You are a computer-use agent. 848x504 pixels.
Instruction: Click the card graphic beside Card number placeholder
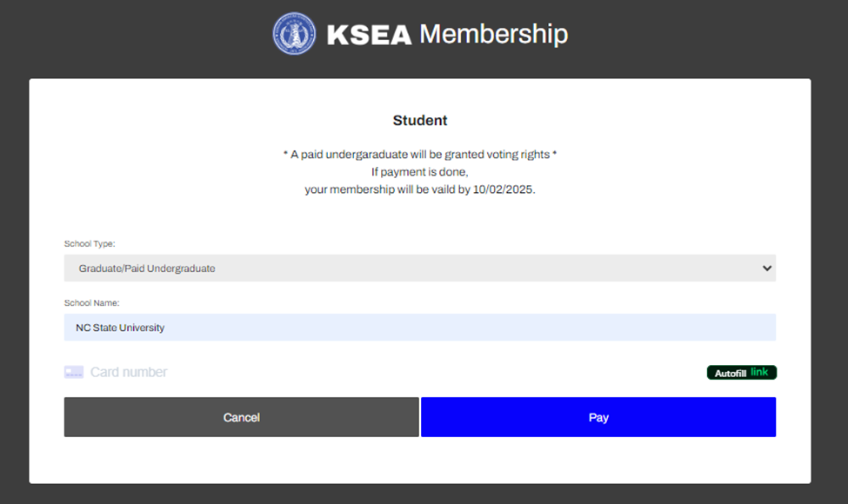tap(74, 371)
